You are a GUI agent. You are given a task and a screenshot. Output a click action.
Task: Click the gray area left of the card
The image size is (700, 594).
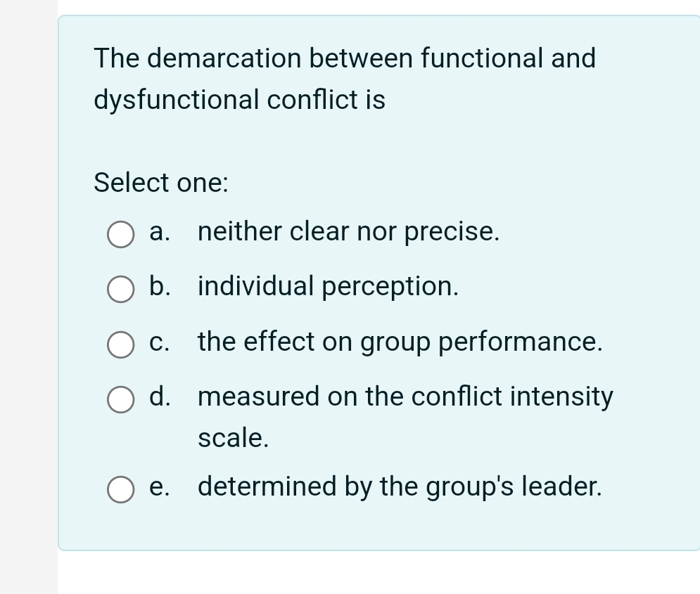28,295
